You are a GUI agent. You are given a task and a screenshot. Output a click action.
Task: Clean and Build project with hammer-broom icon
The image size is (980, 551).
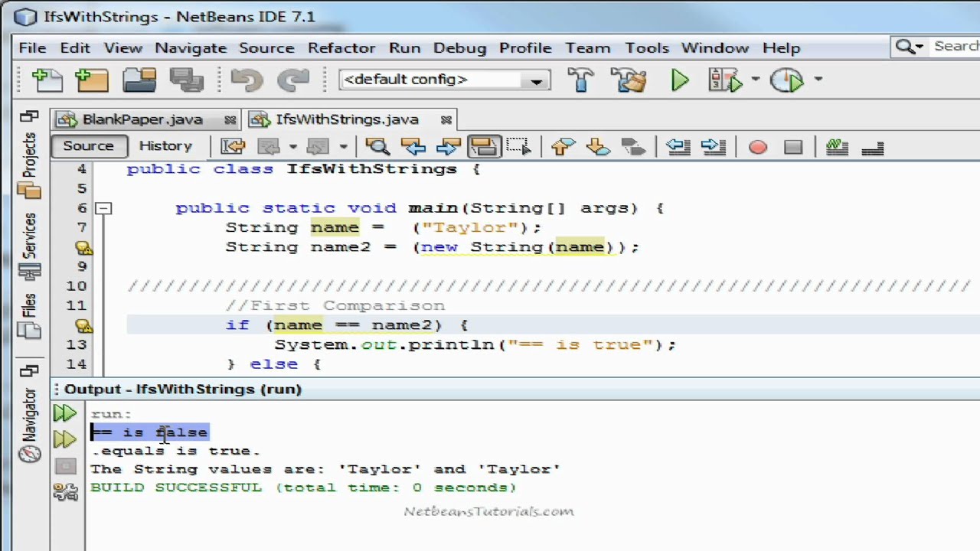(630, 80)
